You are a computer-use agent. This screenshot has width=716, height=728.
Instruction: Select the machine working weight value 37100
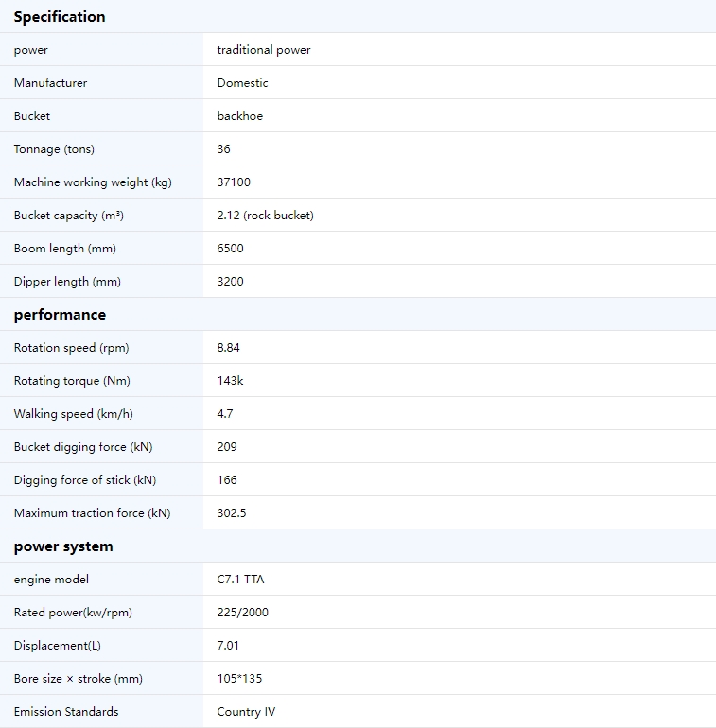click(x=234, y=182)
